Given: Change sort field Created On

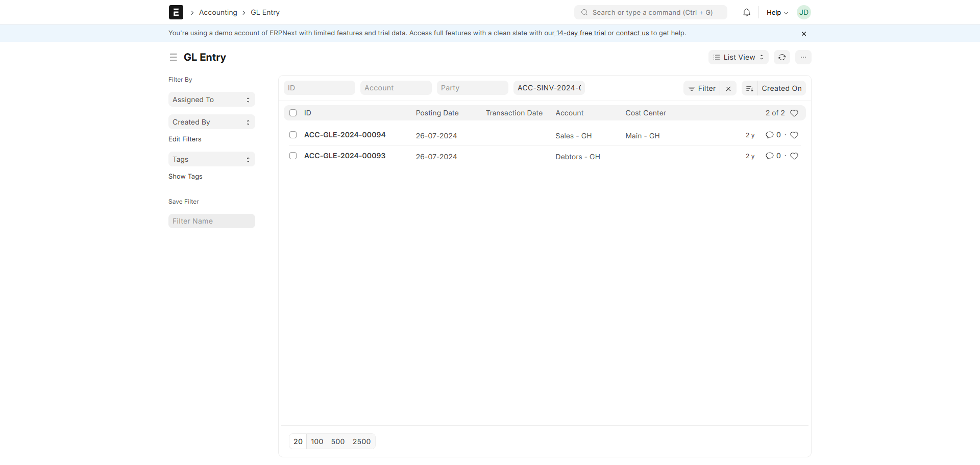Looking at the screenshot, I should tap(781, 88).
